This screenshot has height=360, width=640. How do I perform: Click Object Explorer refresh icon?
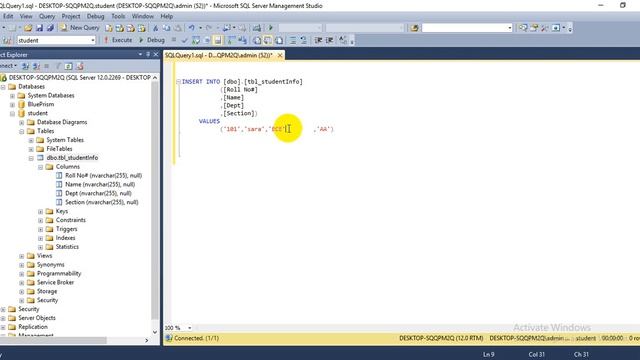69,66
